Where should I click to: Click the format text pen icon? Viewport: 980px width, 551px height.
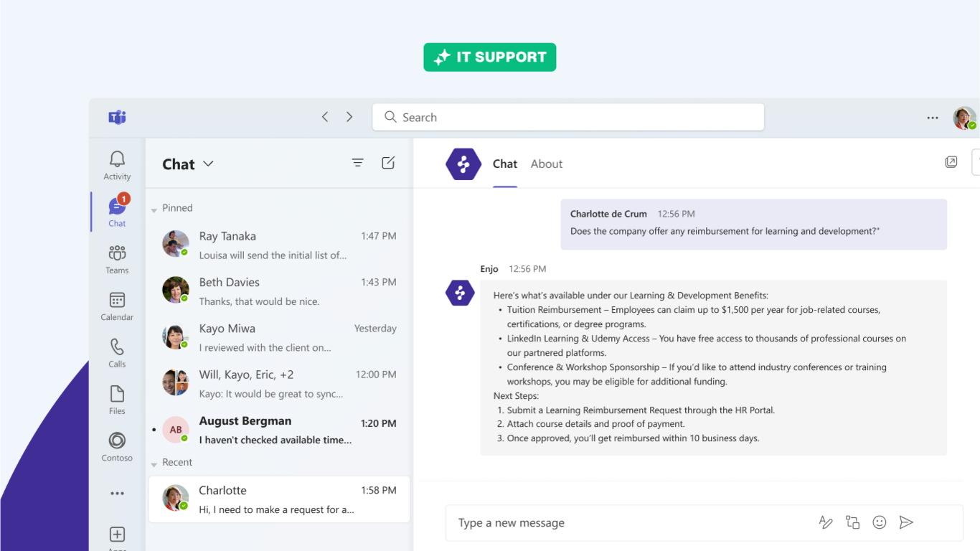(x=826, y=522)
